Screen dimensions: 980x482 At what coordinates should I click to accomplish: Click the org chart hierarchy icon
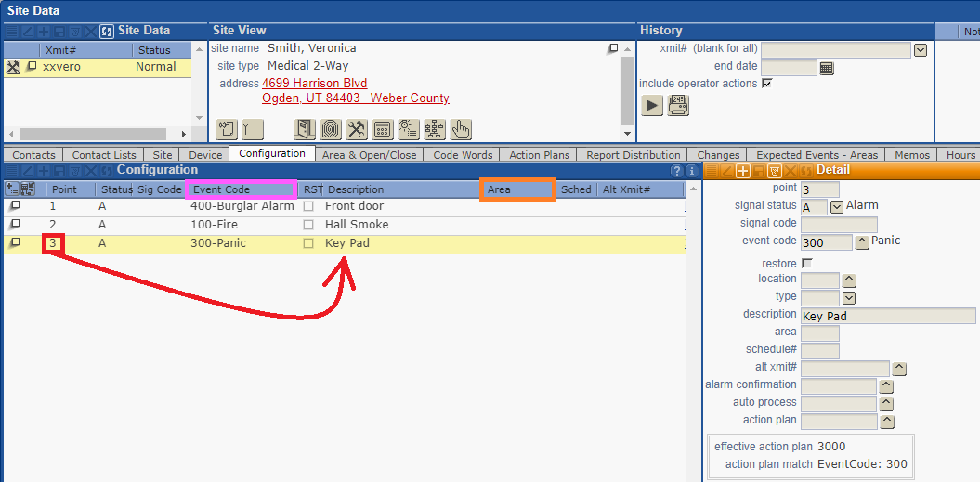[434, 129]
